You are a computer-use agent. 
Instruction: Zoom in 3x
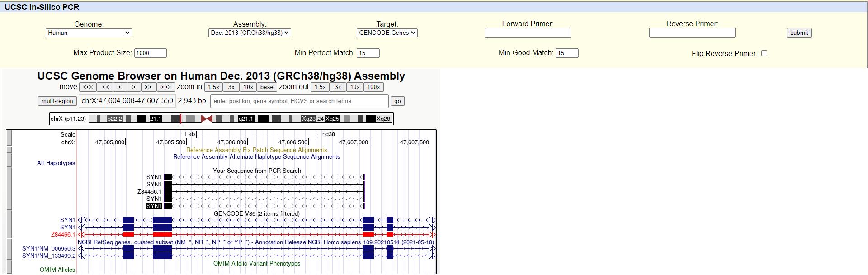[231, 87]
